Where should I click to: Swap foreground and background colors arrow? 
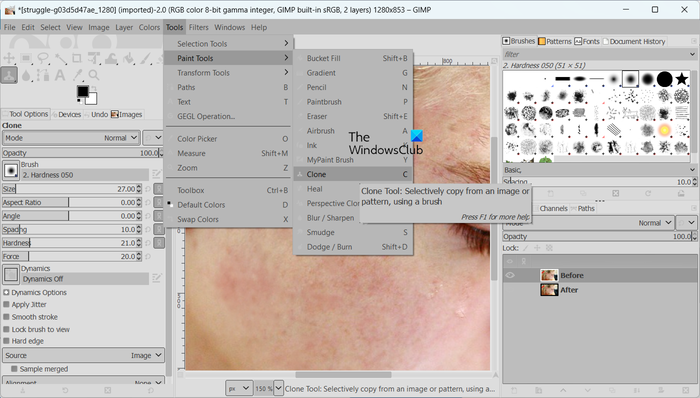[x=94, y=87]
